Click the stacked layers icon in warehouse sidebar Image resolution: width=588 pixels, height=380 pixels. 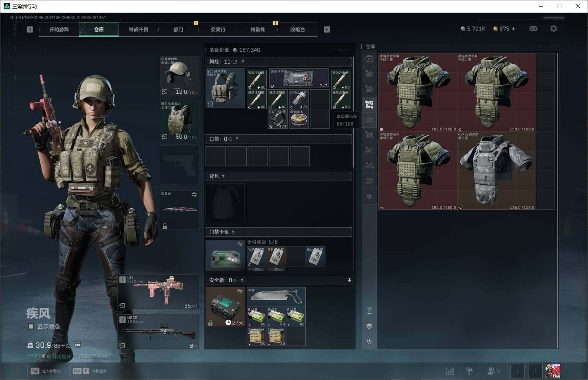pyautogui.click(x=369, y=326)
